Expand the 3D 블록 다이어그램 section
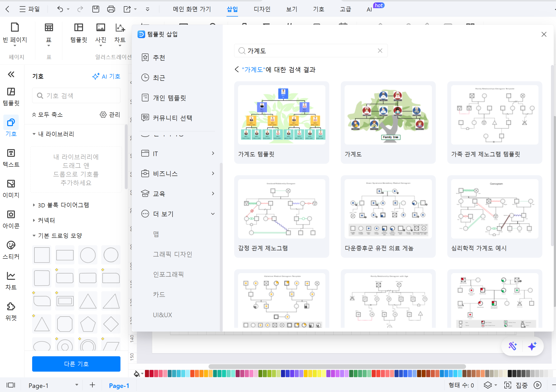This screenshot has height=392, width=556. 34,205
